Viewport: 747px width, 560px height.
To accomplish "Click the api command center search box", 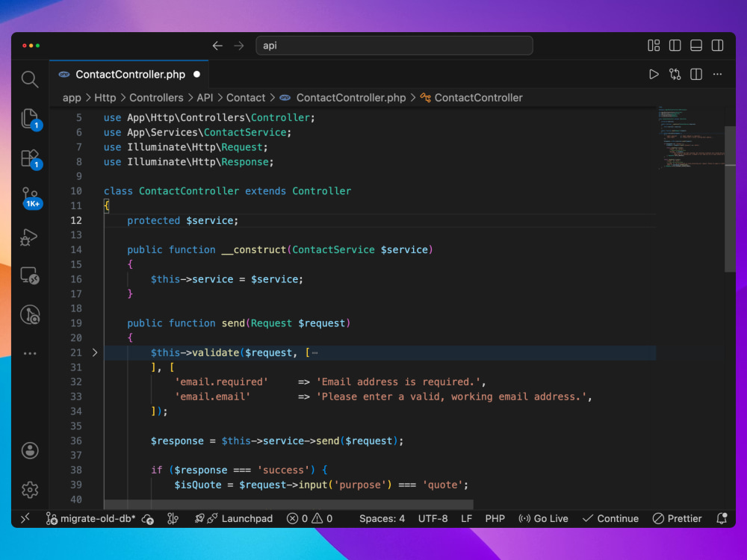I will click(x=394, y=46).
